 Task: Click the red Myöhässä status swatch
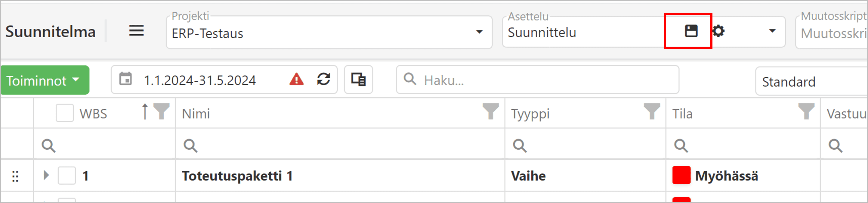(681, 175)
